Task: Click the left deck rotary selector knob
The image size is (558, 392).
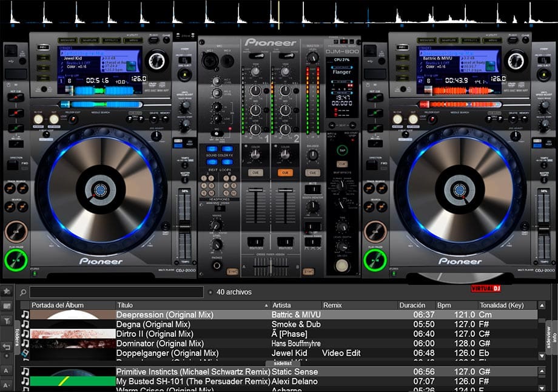Action: (x=156, y=61)
